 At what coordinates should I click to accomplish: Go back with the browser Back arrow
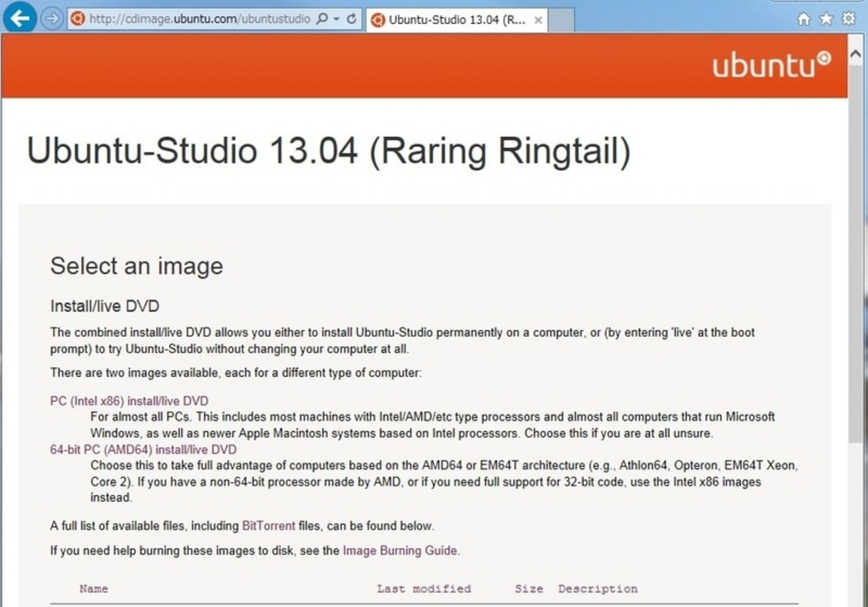coord(20,18)
